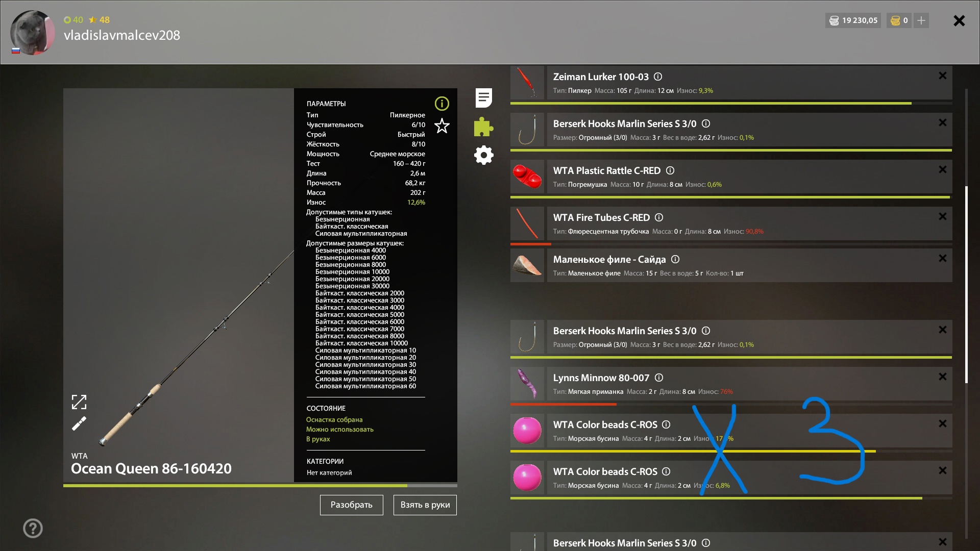Viewport: 980px width, 551px height.
Task: Show info for WTA Color beads C-ROS directly below Lynns Minnow
Action: pos(666,424)
